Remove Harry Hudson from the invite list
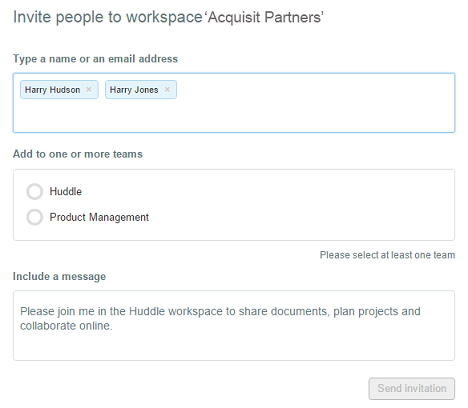Image resolution: width=468 pixels, height=408 pixels. point(89,89)
